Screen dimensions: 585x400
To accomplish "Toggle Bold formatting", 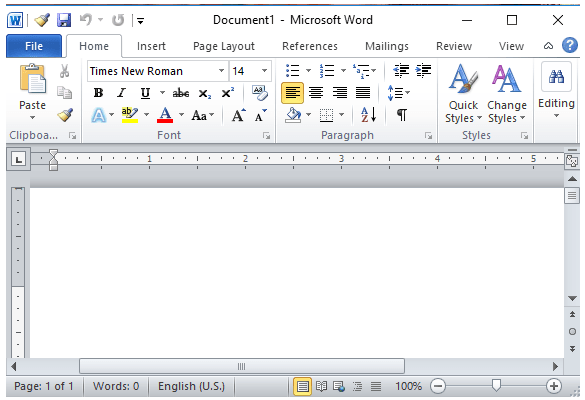I will click(98, 93).
